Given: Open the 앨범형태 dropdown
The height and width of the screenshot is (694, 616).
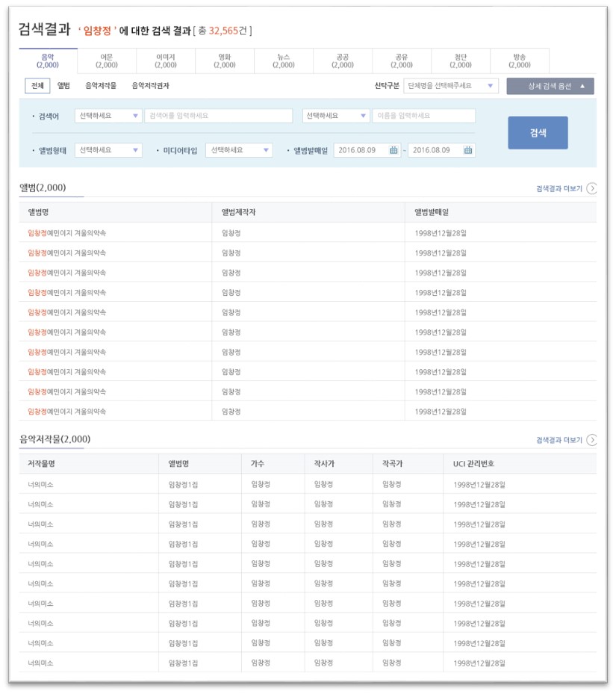Looking at the screenshot, I should 108,150.
